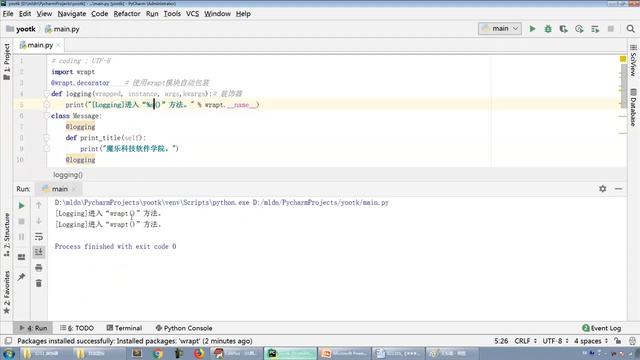This screenshot has width=640, height=360.
Task: Open the Run menu
Action: click(152, 13)
